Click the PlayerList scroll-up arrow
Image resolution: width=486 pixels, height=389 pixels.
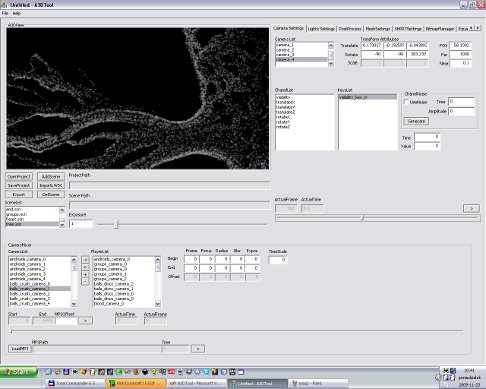tap(158, 260)
